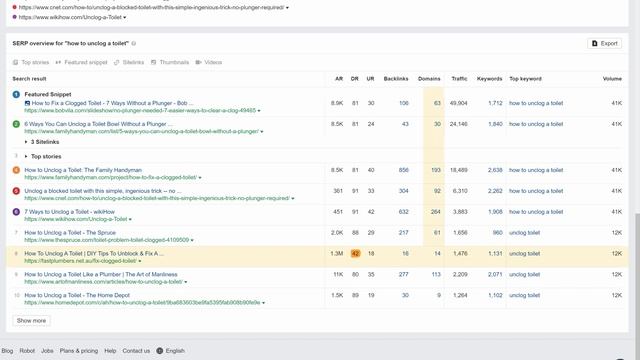Screen dimensions: 640x360
Task: Open fastplumbers DIY Tips result title
Action: [94, 253]
